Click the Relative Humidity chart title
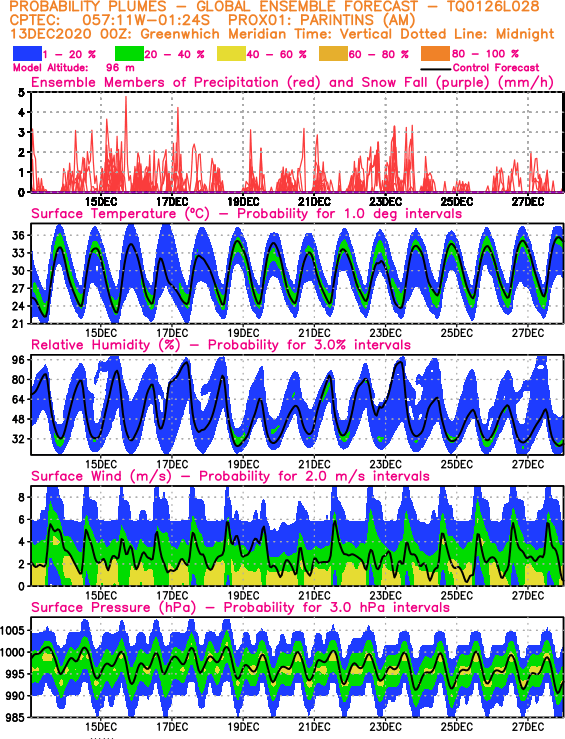This screenshot has width=565, height=739. (221, 345)
